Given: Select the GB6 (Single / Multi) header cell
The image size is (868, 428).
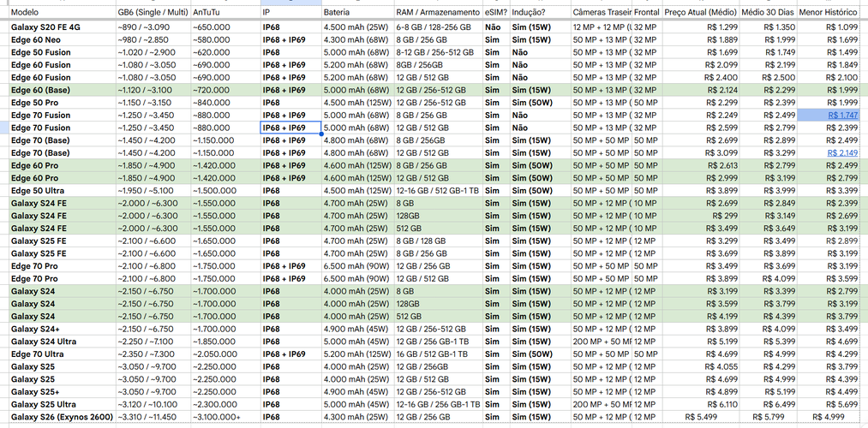Looking at the screenshot, I should (x=153, y=12).
